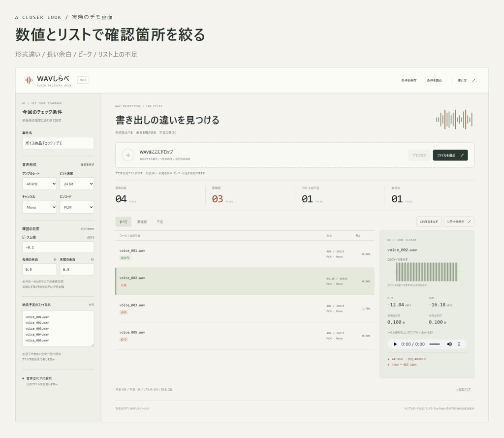Click the 納品予定のファイル名 text area
Screen dimensions: 504x438
[58, 328]
